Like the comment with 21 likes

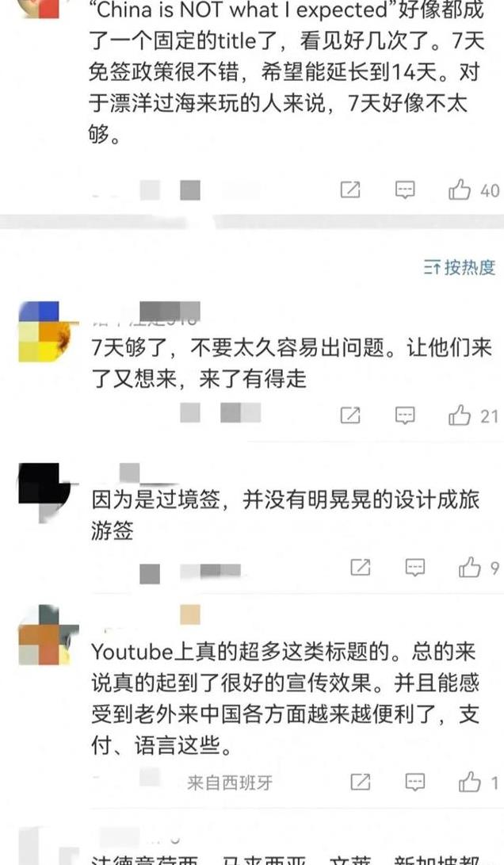point(460,415)
